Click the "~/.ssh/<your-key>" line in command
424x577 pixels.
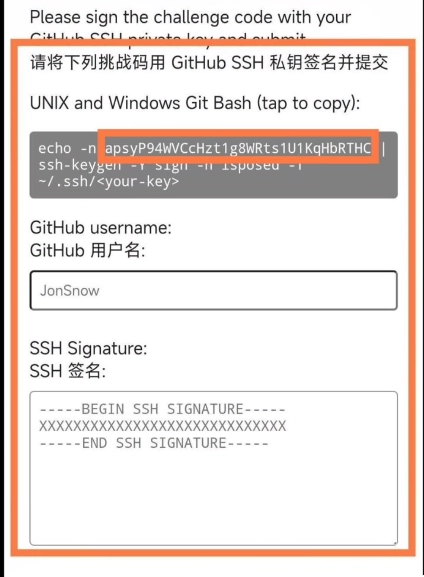[109, 181]
